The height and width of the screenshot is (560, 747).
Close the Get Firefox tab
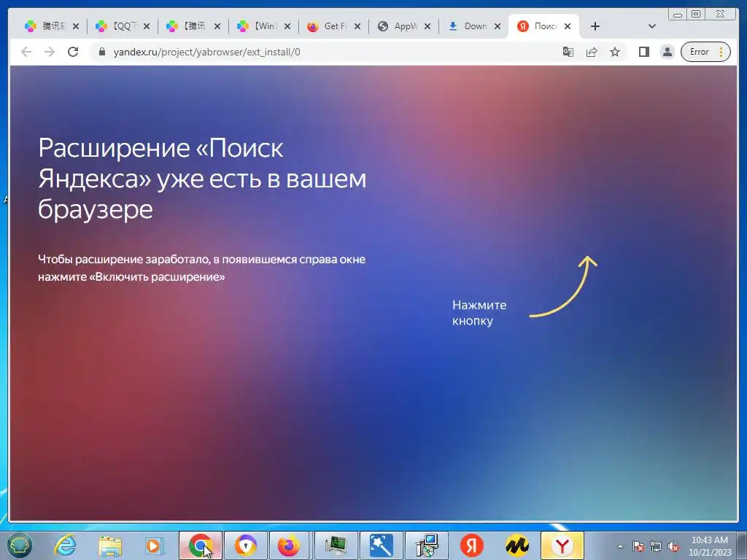[x=357, y=27]
